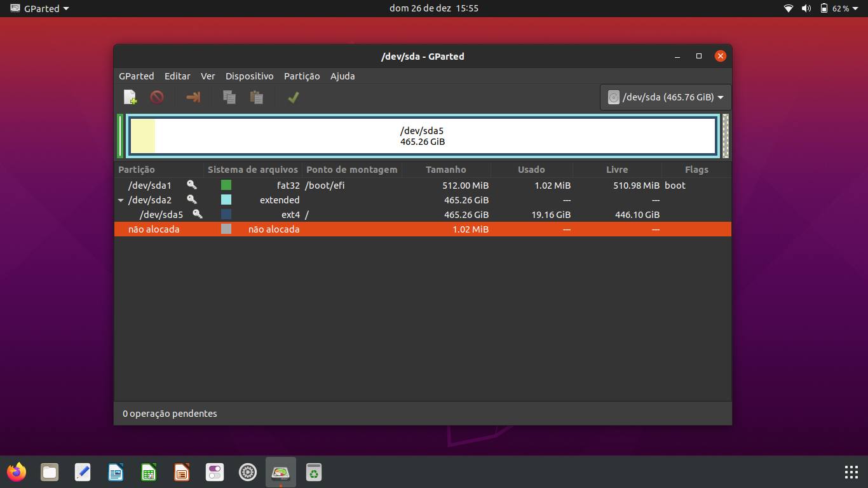Screen dimensions: 868x488
Task: Open the Ver menu
Action: [208, 76]
